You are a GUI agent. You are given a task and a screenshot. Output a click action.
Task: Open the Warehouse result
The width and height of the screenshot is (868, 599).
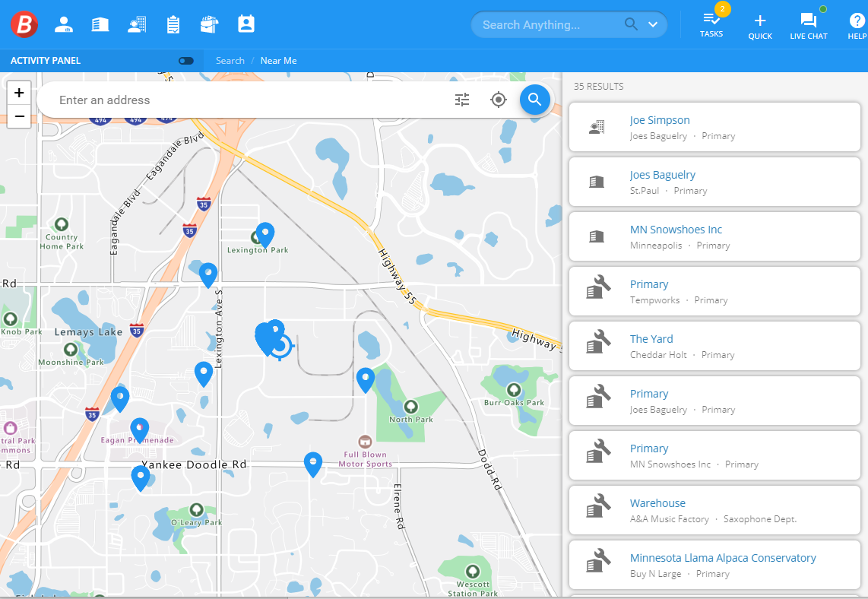[714, 510]
